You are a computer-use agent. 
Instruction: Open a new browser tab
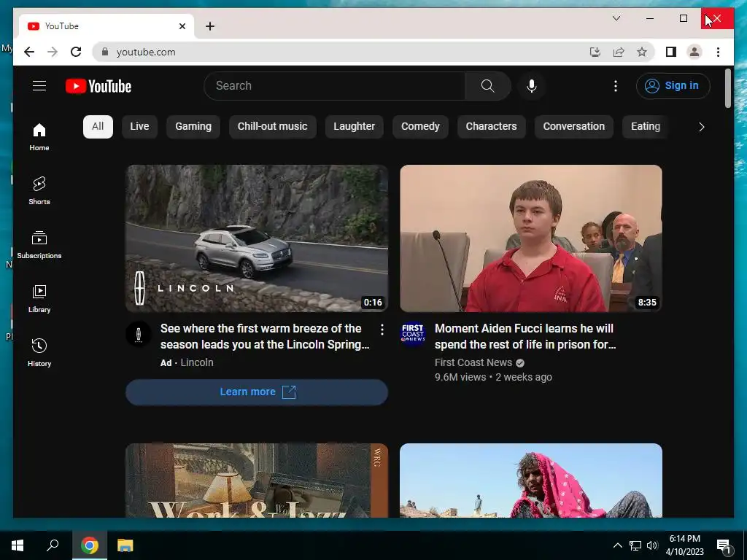[210, 26]
